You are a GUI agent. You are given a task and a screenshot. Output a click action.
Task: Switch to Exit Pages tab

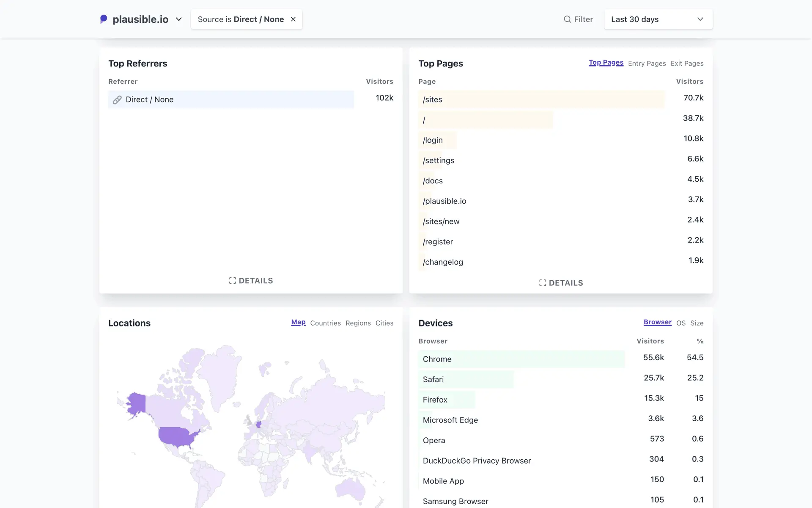(687, 63)
